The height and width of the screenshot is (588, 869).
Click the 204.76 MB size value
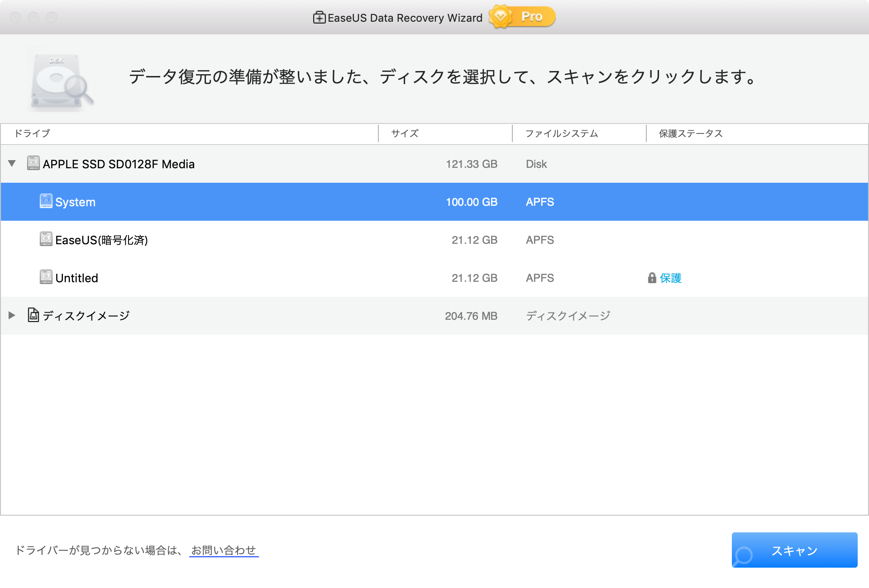click(x=471, y=316)
